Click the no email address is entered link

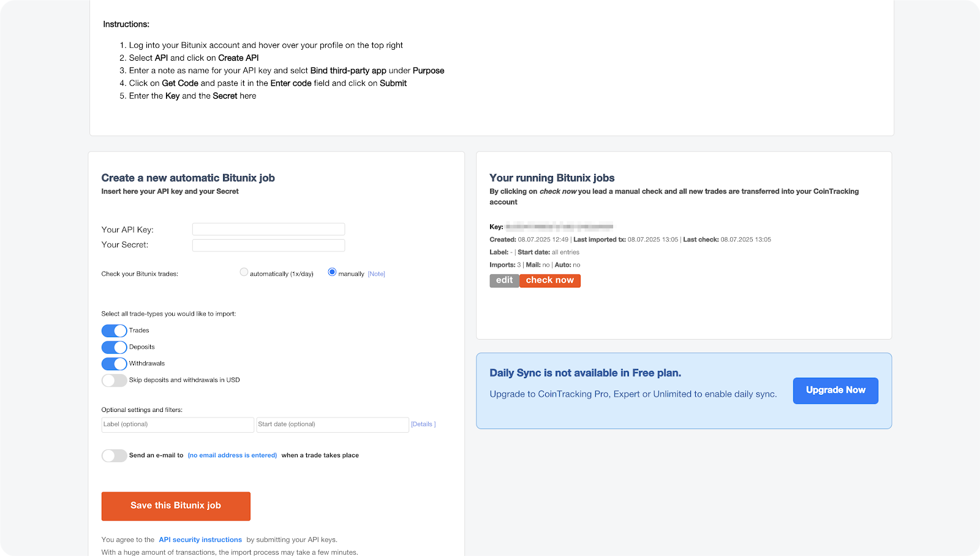point(232,455)
